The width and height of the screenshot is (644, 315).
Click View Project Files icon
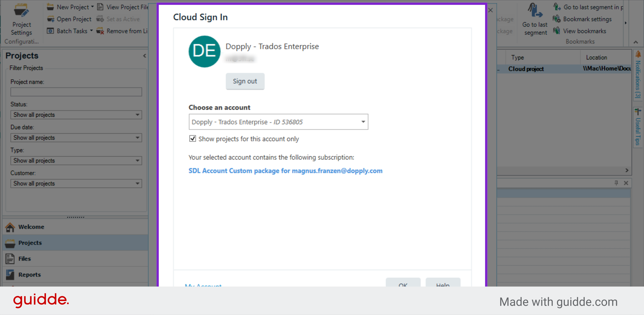[100, 7]
